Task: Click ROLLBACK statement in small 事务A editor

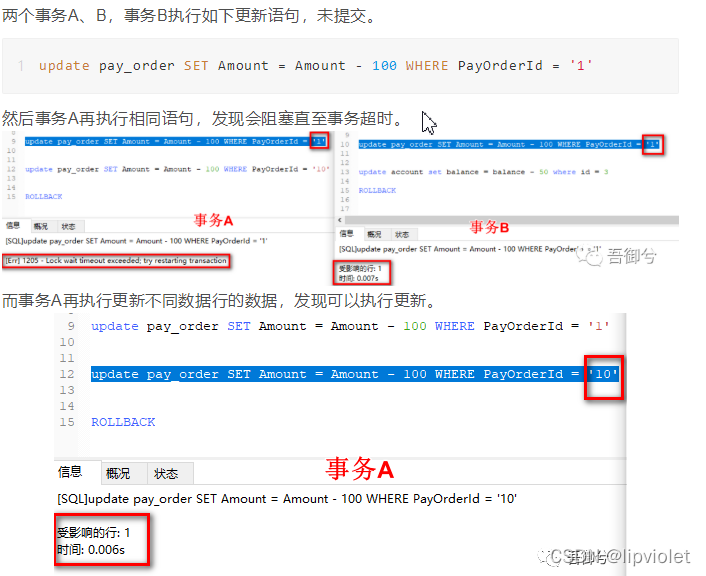Action: (x=44, y=197)
